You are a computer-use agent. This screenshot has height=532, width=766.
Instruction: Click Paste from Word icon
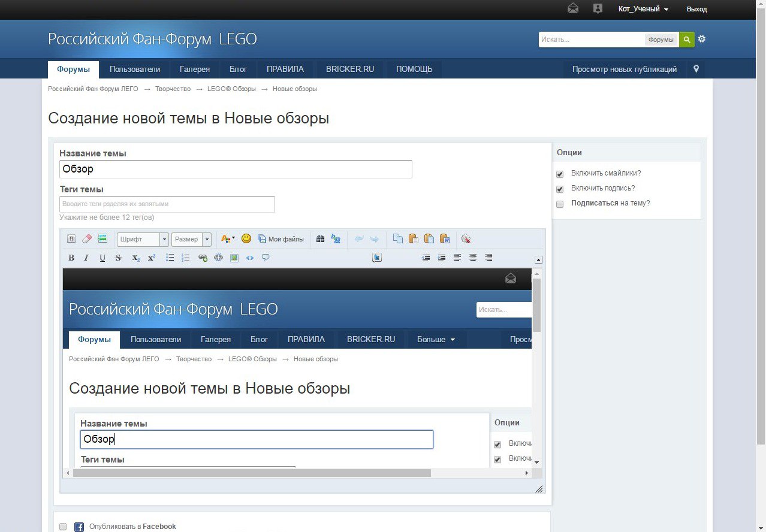445,238
